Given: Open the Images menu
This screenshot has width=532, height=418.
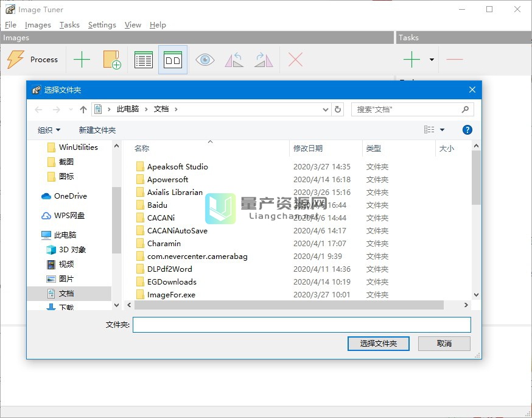Looking at the screenshot, I should (x=38, y=25).
